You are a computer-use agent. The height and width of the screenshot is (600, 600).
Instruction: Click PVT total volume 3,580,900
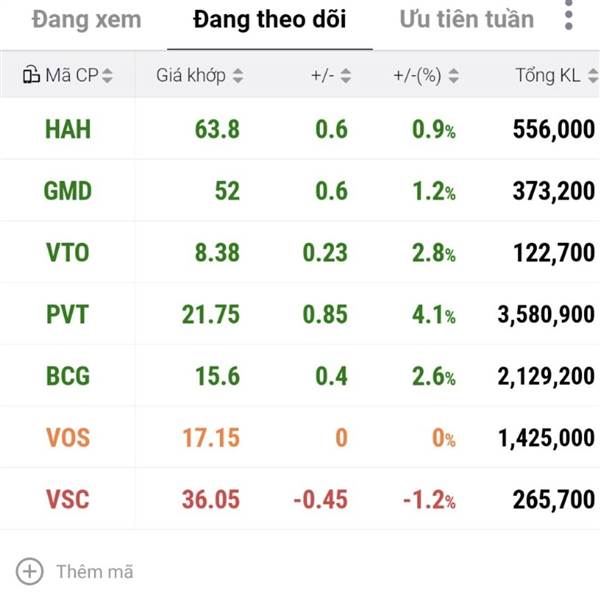(x=546, y=315)
